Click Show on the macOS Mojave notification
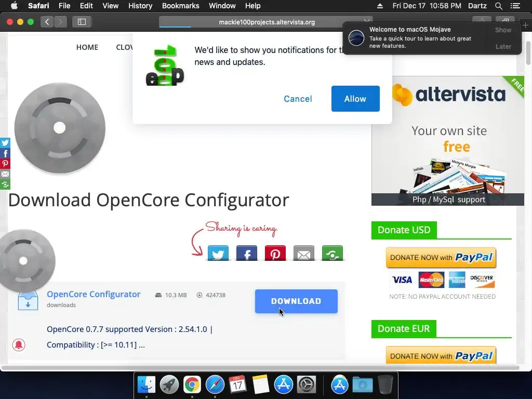 [503, 30]
